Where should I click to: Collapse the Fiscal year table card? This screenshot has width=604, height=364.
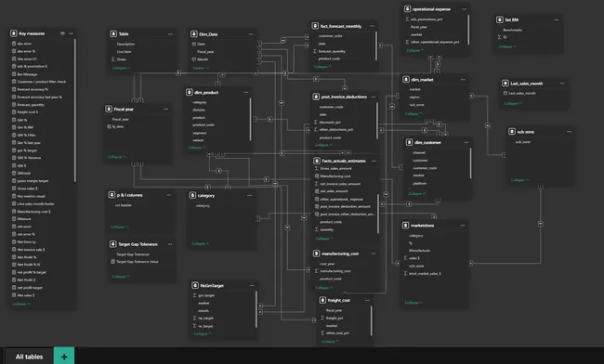(117, 157)
